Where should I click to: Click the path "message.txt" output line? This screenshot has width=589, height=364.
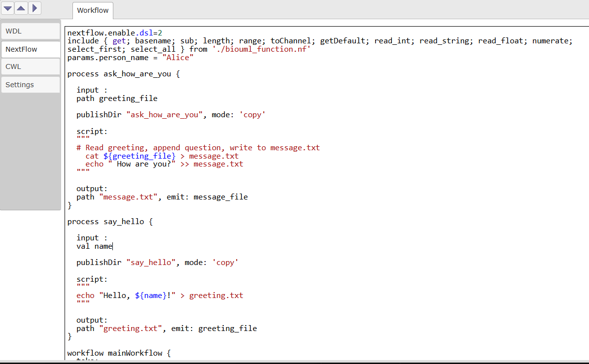[x=162, y=197]
